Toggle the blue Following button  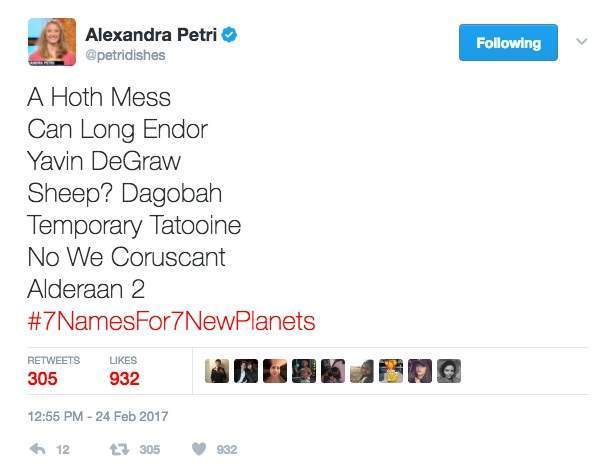[508, 43]
